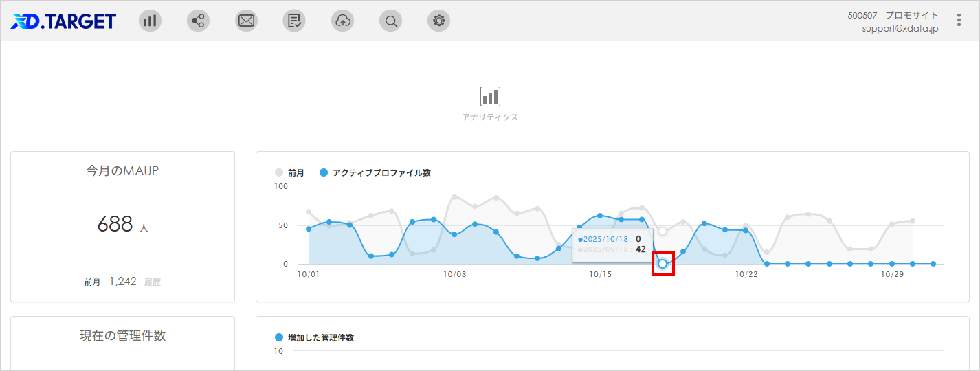This screenshot has height=371, width=980.
Task: Click the form checklist icon
Action: [x=294, y=21]
